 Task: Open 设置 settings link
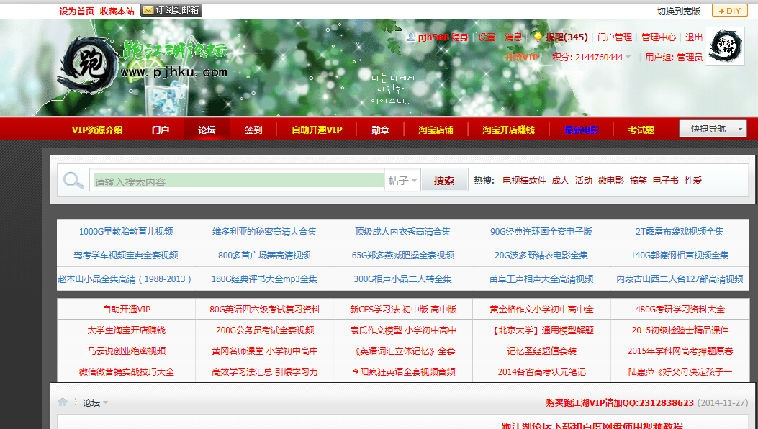[x=487, y=37]
